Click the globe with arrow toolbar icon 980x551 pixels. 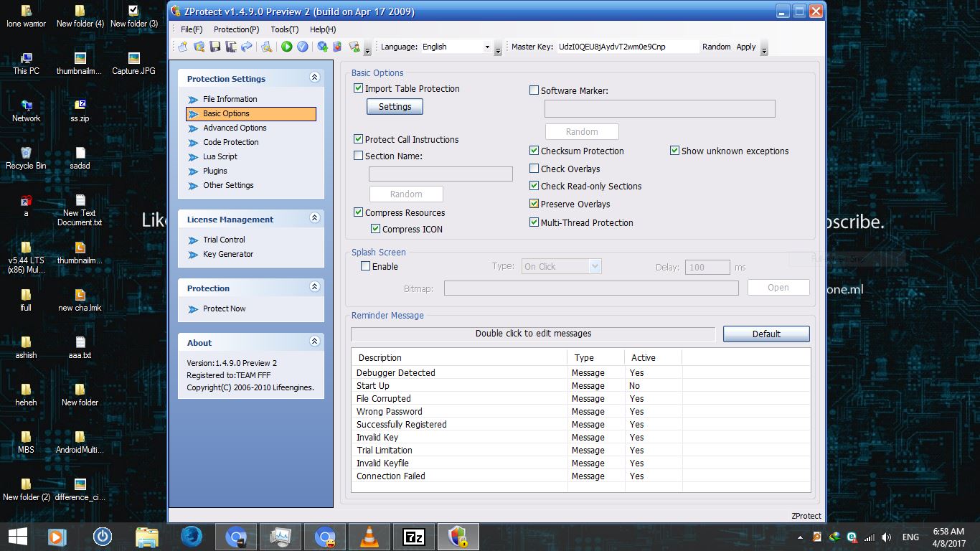coord(322,47)
